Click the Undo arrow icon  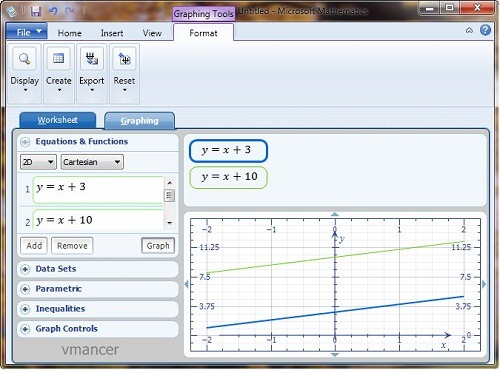coord(53,11)
